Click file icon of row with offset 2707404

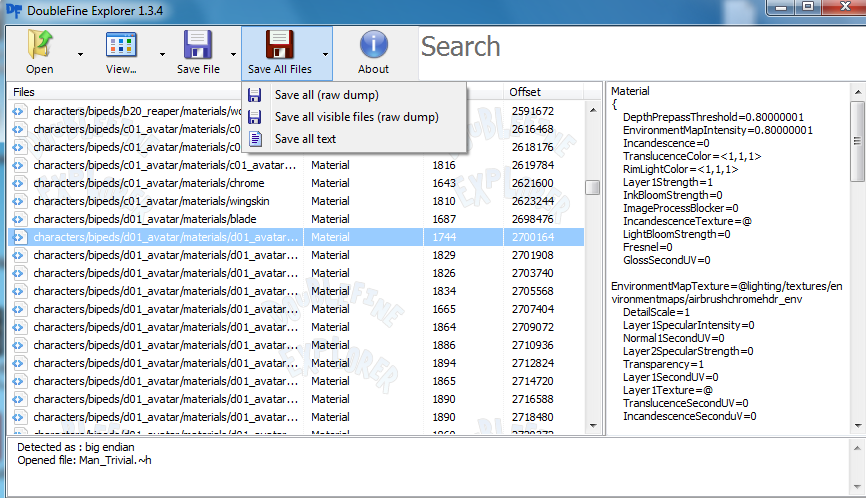(x=19, y=309)
